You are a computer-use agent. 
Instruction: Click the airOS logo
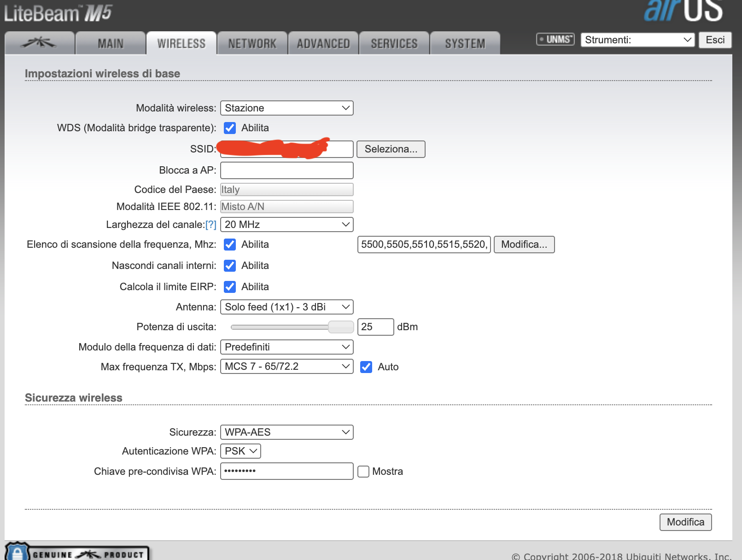[683, 11]
